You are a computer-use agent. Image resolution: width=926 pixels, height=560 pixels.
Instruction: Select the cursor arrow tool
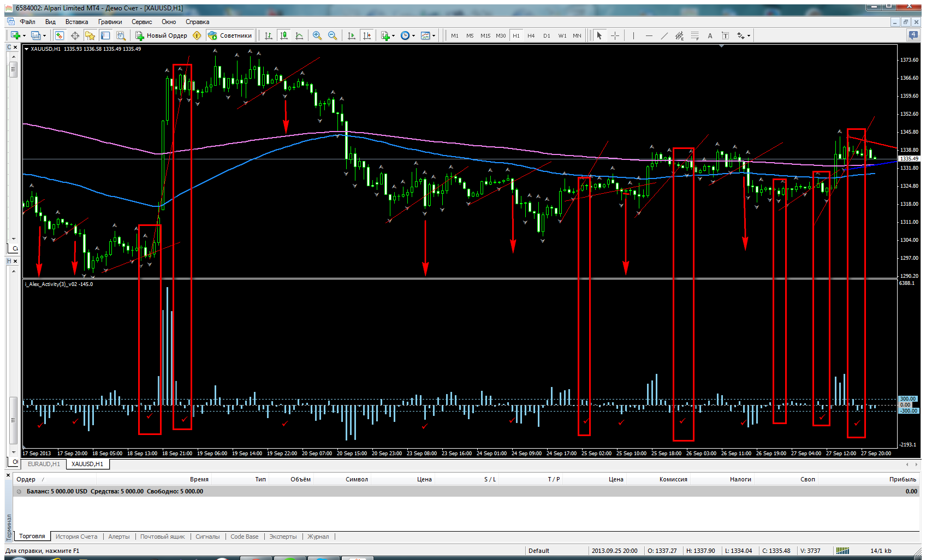tap(599, 35)
